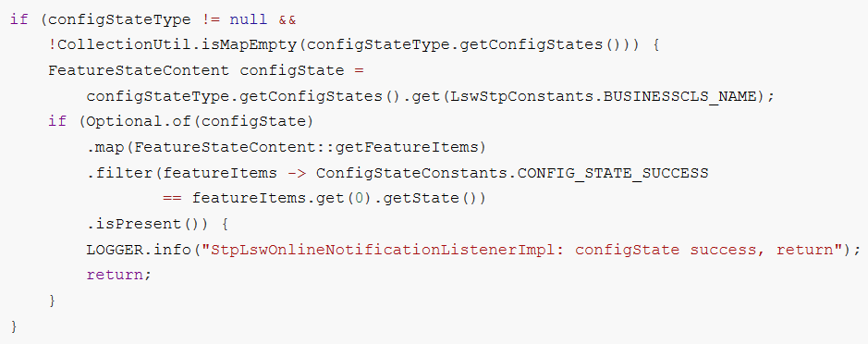
Task: Click the final closing brace
Action: (x=14, y=326)
